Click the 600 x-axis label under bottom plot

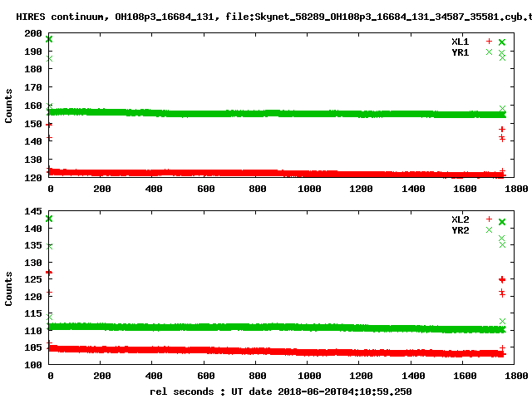206,376
